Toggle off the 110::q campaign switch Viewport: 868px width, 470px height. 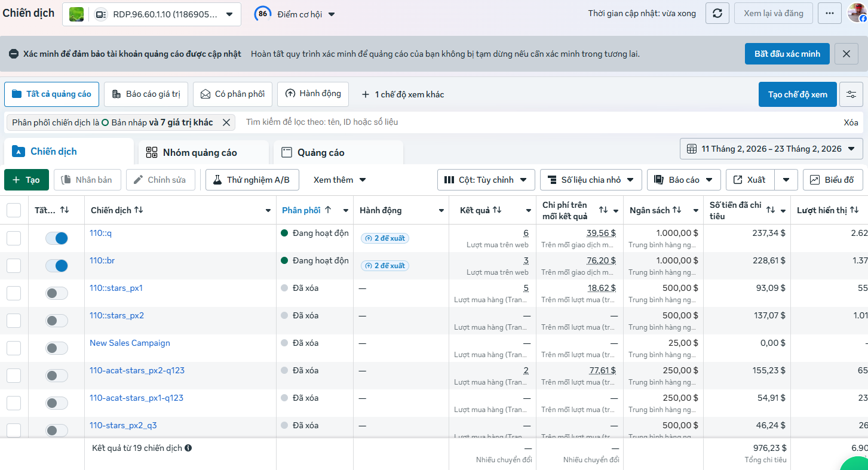[x=57, y=238]
